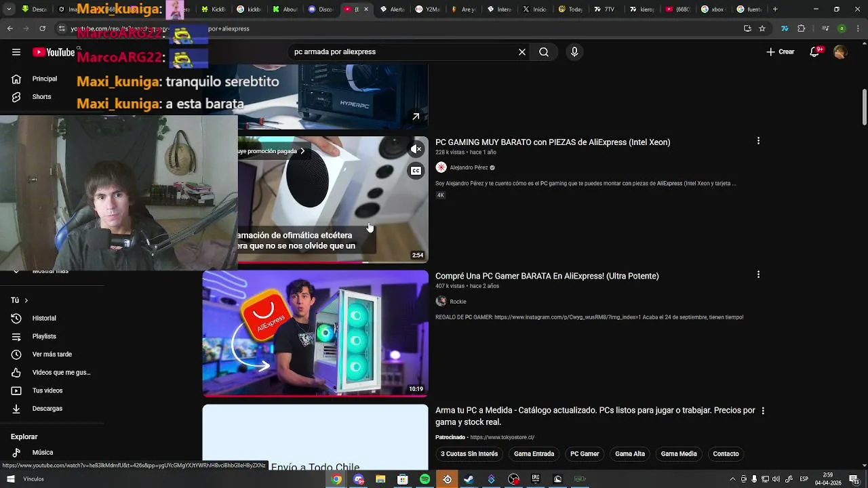Viewport: 868px width, 488px height.
Task: Start voice search with the microphone
Action: 574,52
